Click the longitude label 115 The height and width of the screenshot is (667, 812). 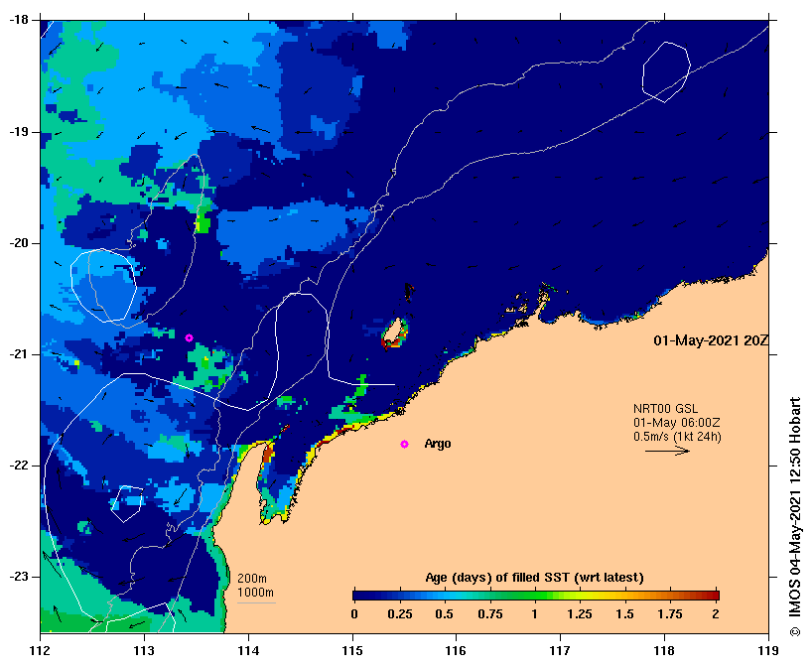click(x=352, y=650)
